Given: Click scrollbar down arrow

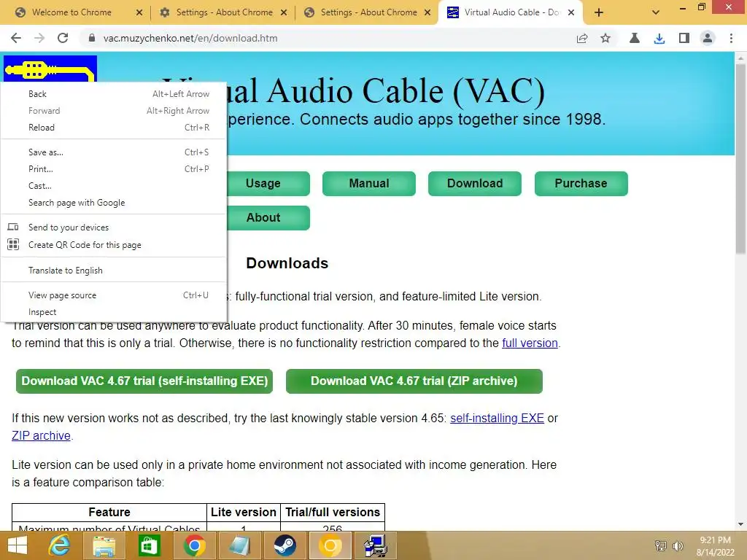Looking at the screenshot, I should tap(740, 524).
